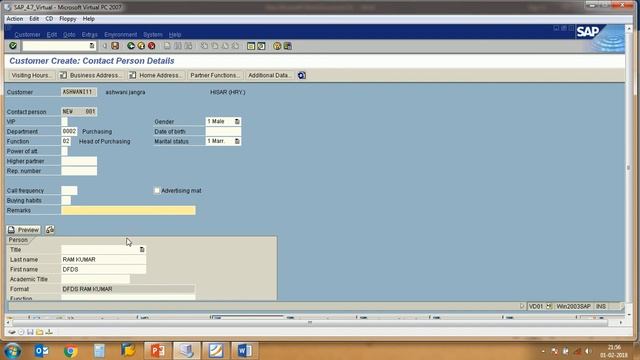The image size is (640, 360).
Task: Click the round blue icon after Additional Data
Action: (x=302, y=76)
